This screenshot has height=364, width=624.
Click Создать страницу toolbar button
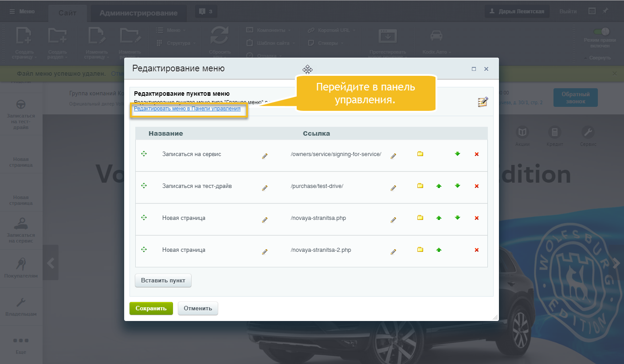click(24, 43)
